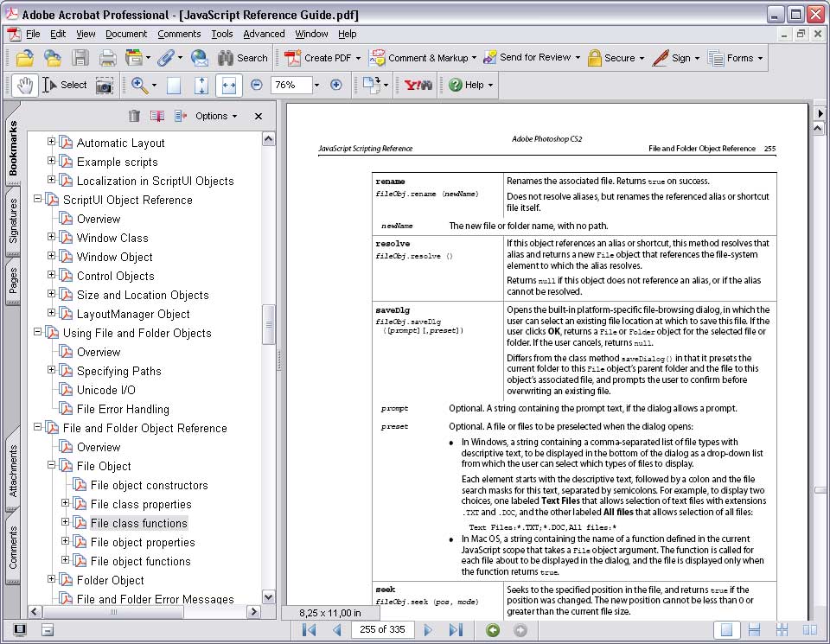Screen dimensions: 830x644
Task: Go to the Unicode I/O bookmark
Action: tap(105, 390)
